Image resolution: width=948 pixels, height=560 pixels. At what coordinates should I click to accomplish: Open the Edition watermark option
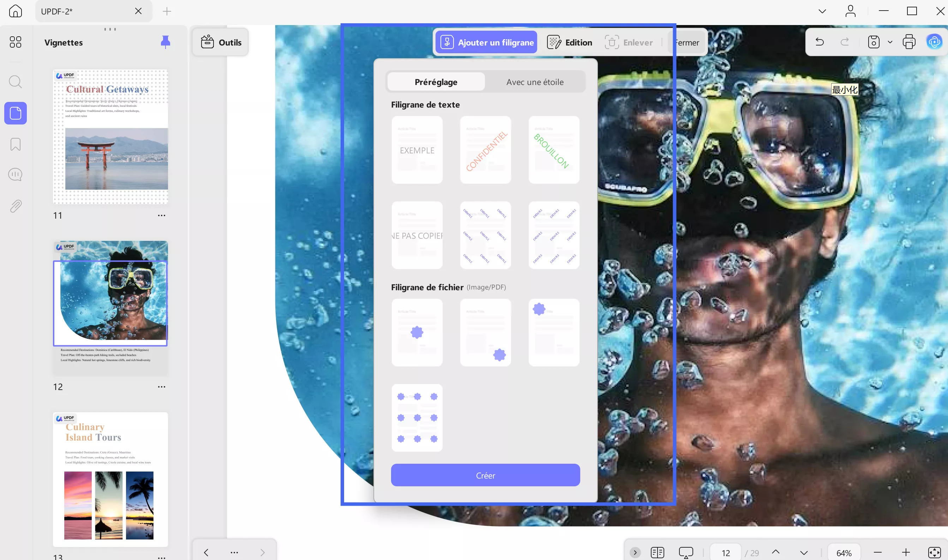(570, 42)
